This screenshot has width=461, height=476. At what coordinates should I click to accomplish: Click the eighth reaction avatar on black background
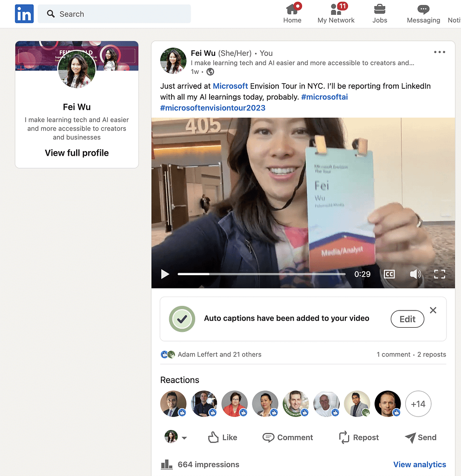[x=388, y=404]
